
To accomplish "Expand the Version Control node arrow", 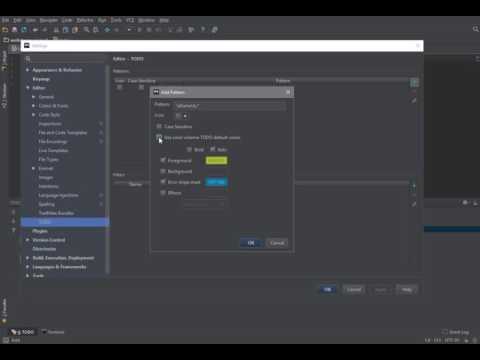I will [x=28, y=240].
